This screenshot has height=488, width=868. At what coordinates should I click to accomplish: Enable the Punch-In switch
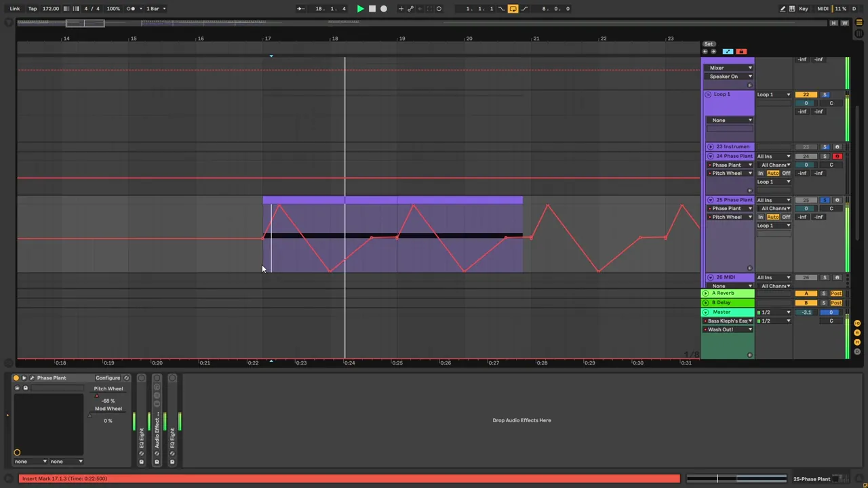(x=501, y=9)
